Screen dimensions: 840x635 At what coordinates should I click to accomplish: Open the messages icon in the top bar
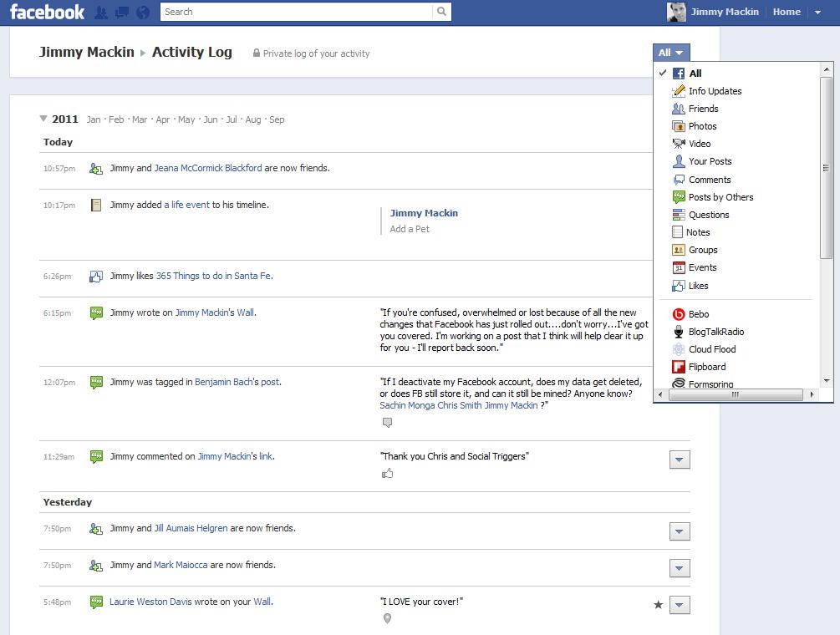click(122, 13)
